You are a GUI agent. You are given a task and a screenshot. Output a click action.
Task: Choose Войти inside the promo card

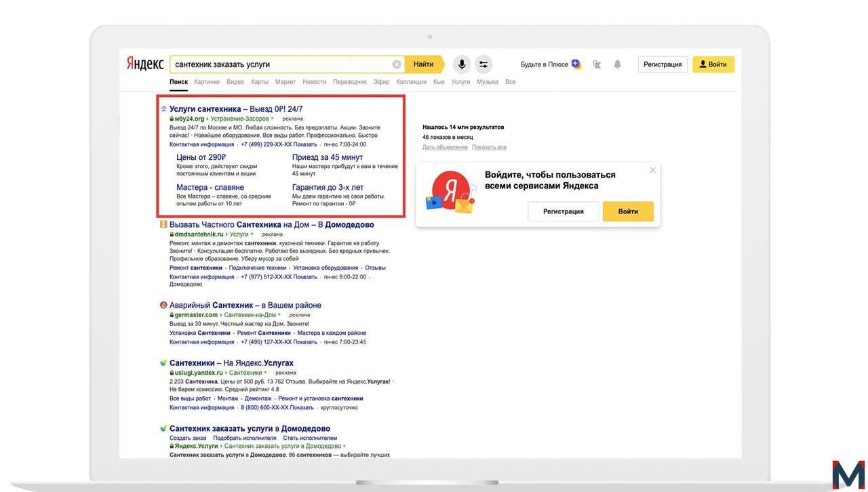(x=628, y=211)
